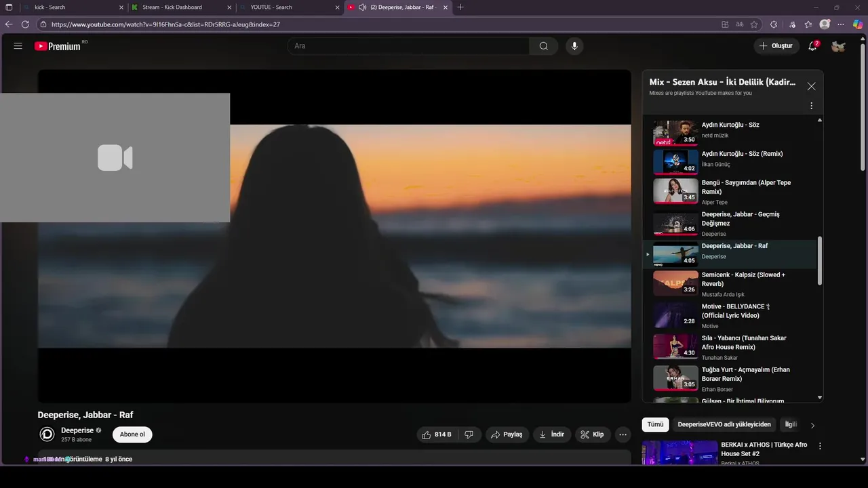Select Tümü filter chip
Image resolution: width=868 pixels, height=488 pixels.
[x=655, y=424]
